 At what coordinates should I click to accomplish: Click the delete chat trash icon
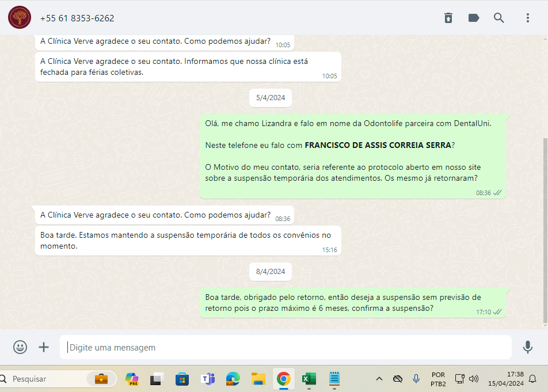click(448, 18)
